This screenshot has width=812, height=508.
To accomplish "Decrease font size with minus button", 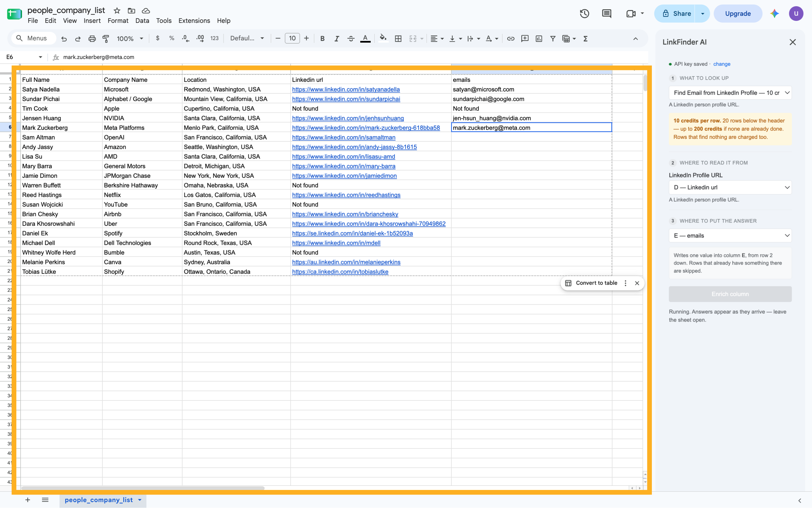I will pyautogui.click(x=278, y=38).
